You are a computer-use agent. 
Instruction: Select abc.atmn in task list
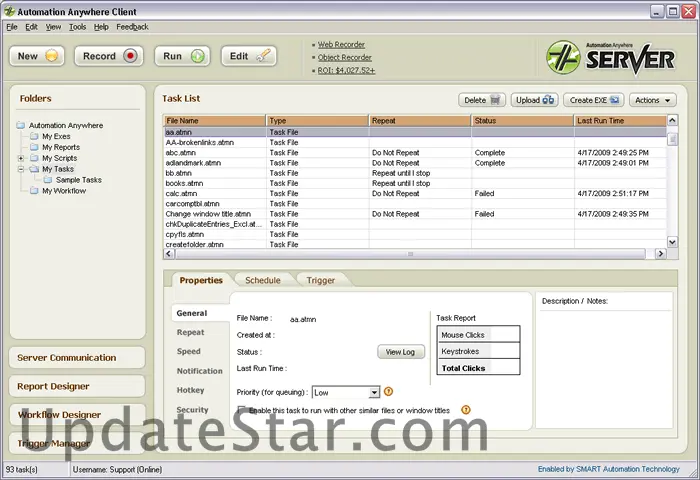coord(415,153)
